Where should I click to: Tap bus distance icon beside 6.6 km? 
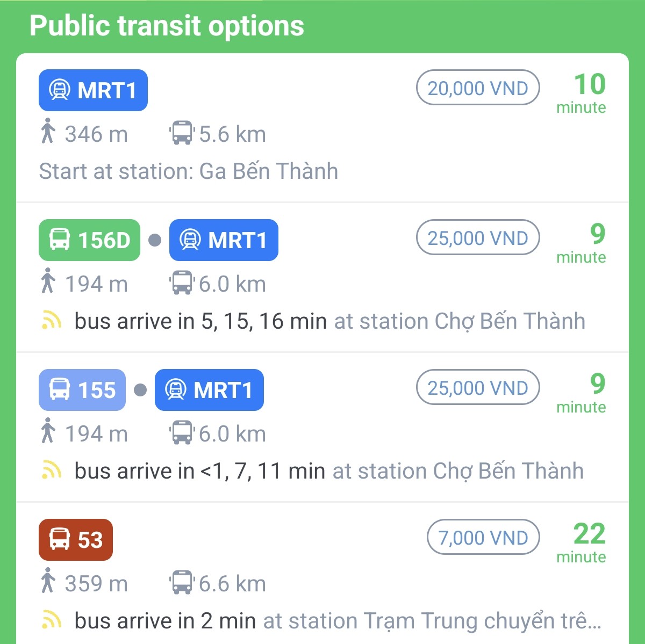coord(182,582)
